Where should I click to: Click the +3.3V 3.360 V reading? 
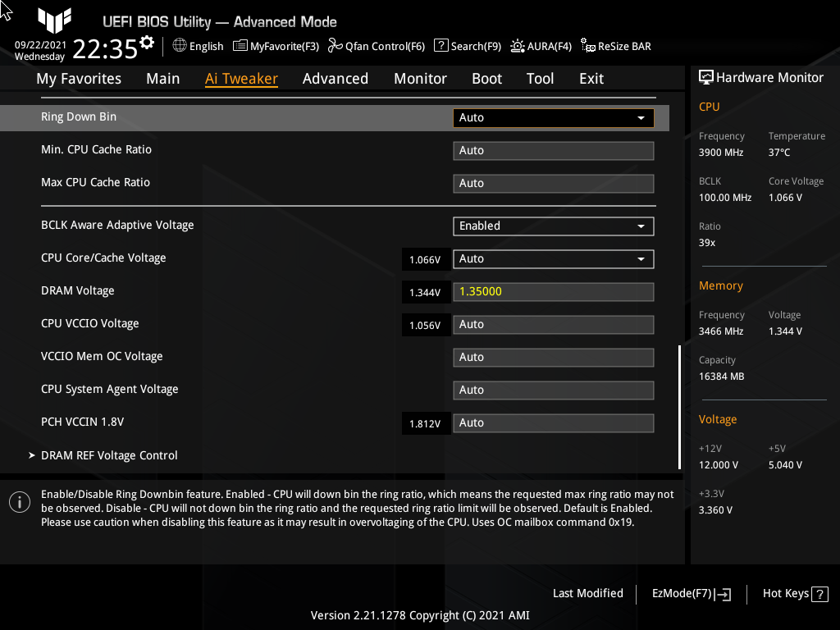715,510
